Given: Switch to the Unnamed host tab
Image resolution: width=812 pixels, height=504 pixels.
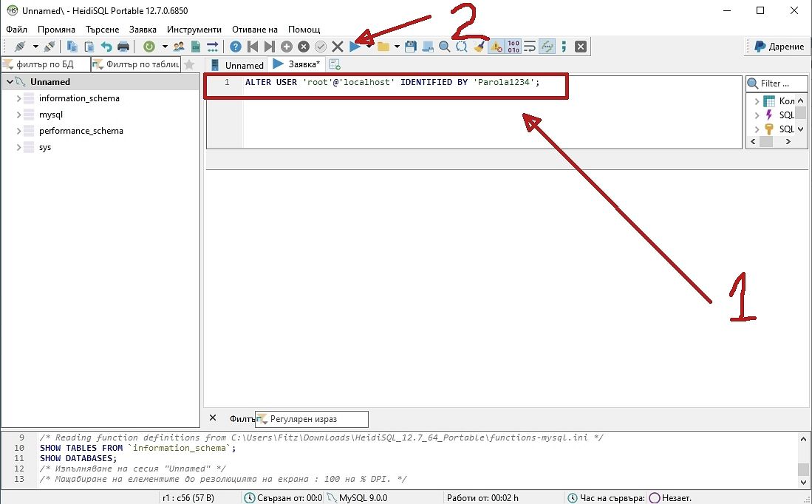Looking at the screenshot, I should 236,65.
